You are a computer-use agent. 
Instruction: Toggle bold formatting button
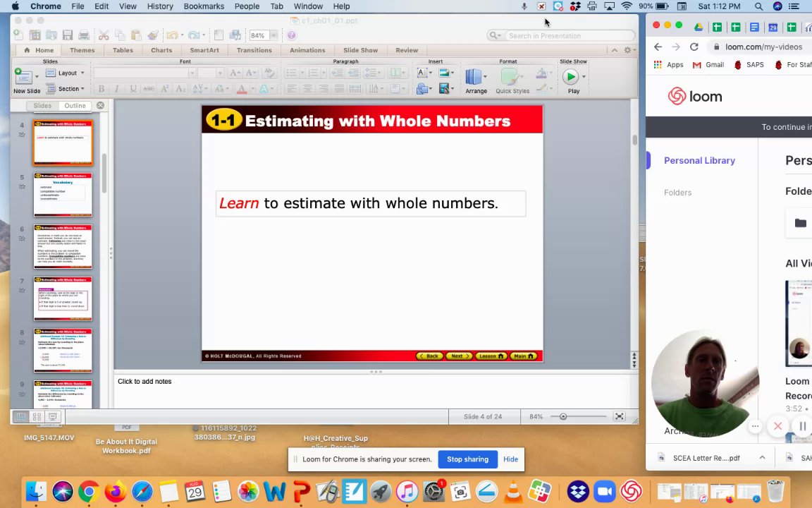[x=101, y=89]
